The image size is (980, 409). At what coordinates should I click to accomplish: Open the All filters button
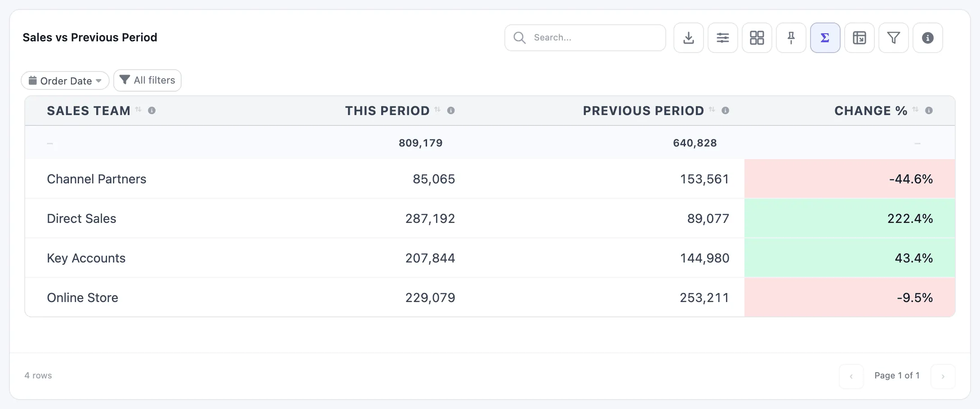[147, 80]
